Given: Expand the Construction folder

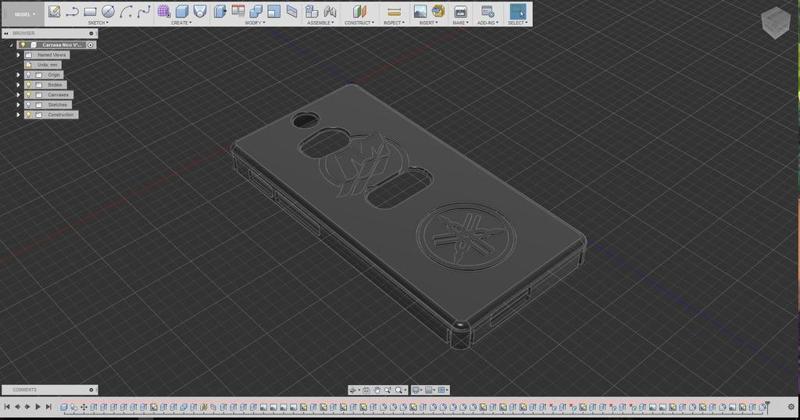Looking at the screenshot, I should coord(18,115).
